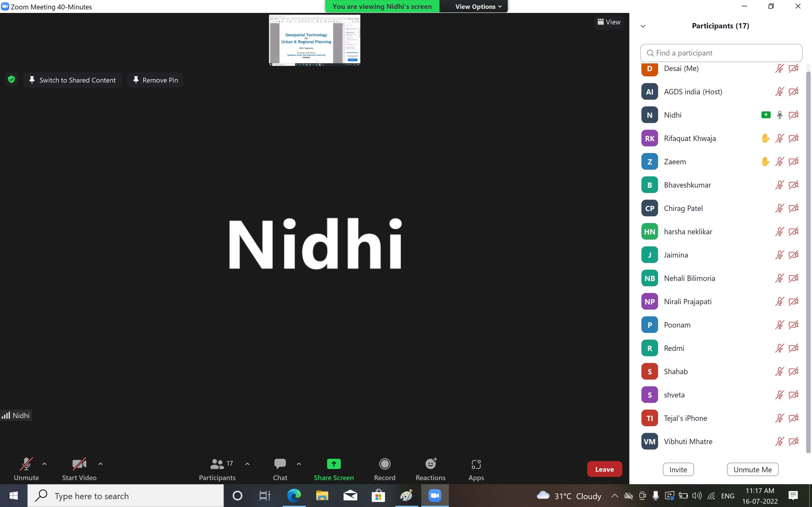812x507 pixels.
Task: Open the View Options dropdown
Action: pos(478,7)
